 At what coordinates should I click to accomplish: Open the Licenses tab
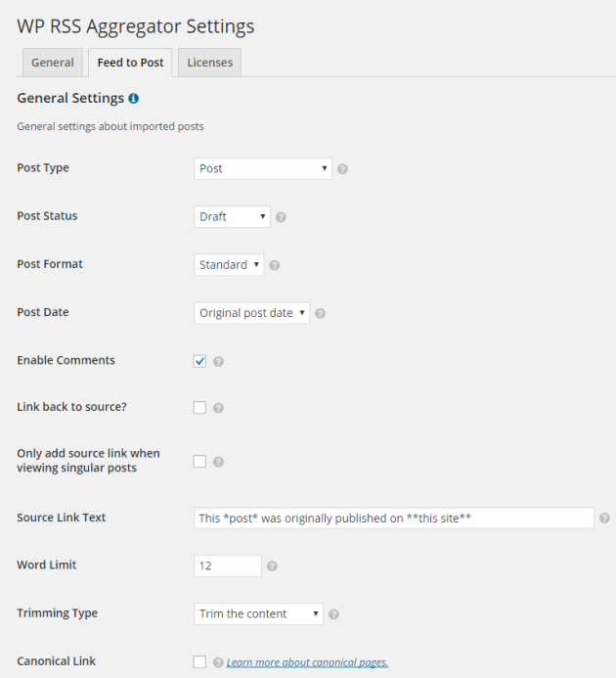coord(209,63)
